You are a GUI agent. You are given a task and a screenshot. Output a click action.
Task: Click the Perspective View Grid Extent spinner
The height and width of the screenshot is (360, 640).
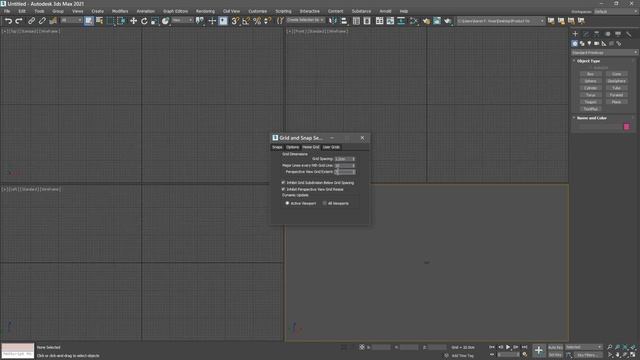point(353,172)
